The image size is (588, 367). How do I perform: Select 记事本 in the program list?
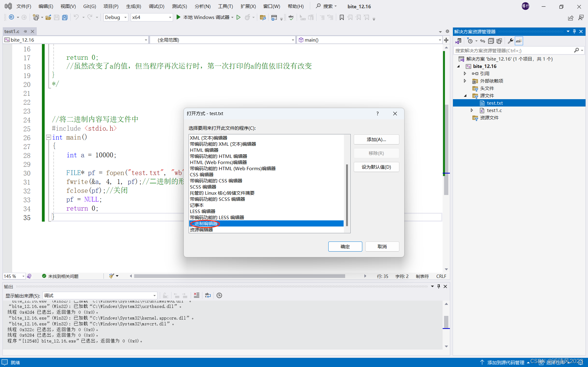(x=197, y=205)
